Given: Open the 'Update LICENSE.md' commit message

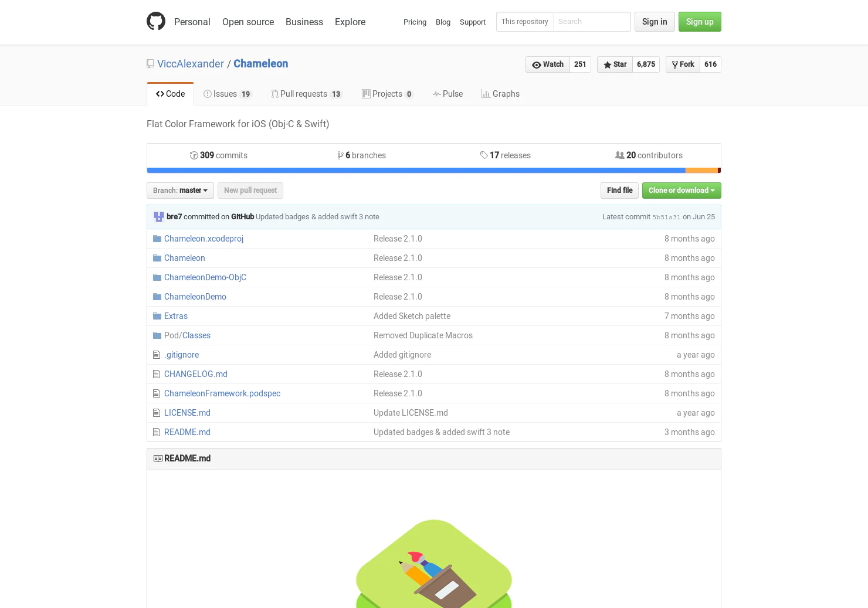Looking at the screenshot, I should [x=411, y=413].
